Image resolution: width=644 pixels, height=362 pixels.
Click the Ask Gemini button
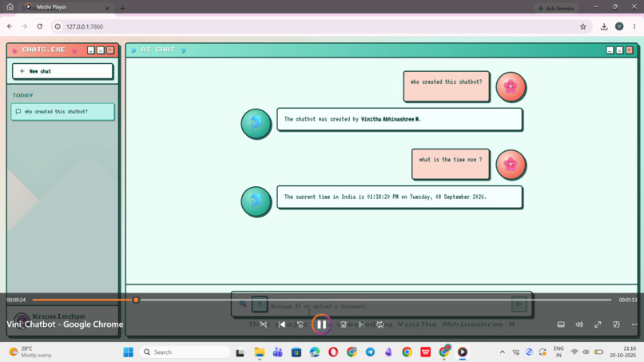click(556, 8)
